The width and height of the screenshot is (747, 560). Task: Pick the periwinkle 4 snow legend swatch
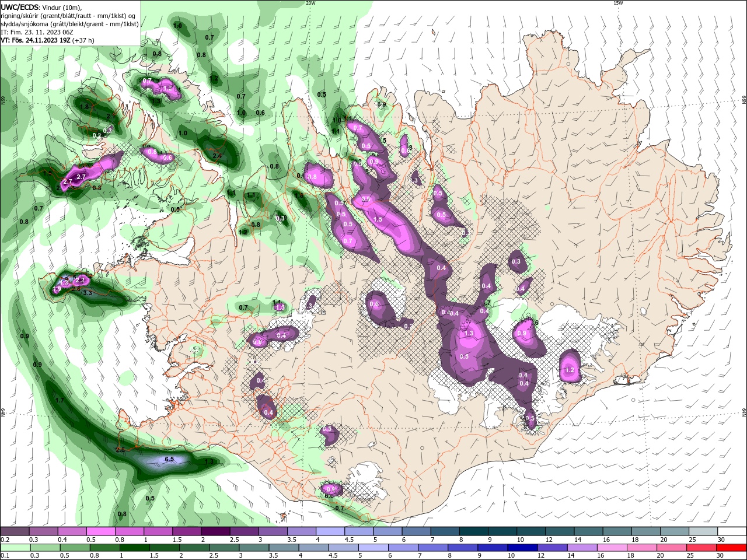(x=330, y=531)
